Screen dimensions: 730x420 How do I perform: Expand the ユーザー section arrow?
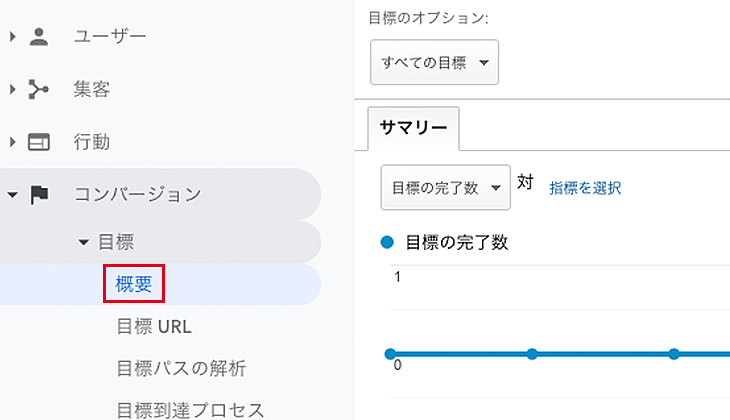(13, 36)
